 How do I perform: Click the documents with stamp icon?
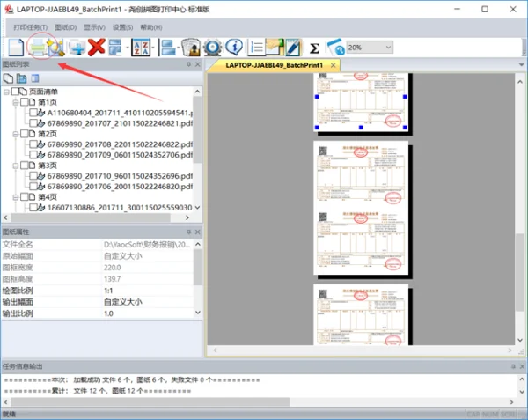191,48
